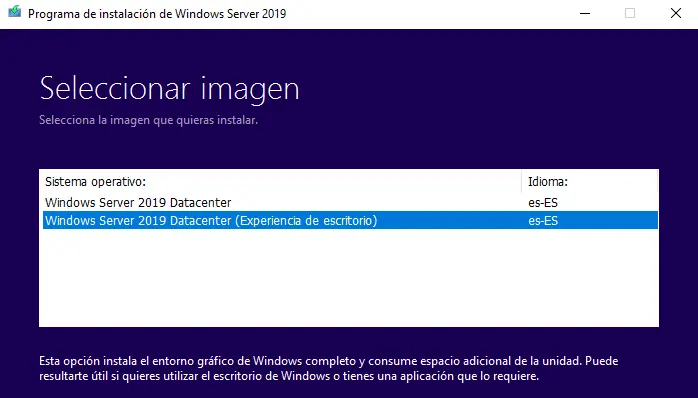
Task: Click the Experiencia de escritorio text in selected row
Action: (x=306, y=221)
